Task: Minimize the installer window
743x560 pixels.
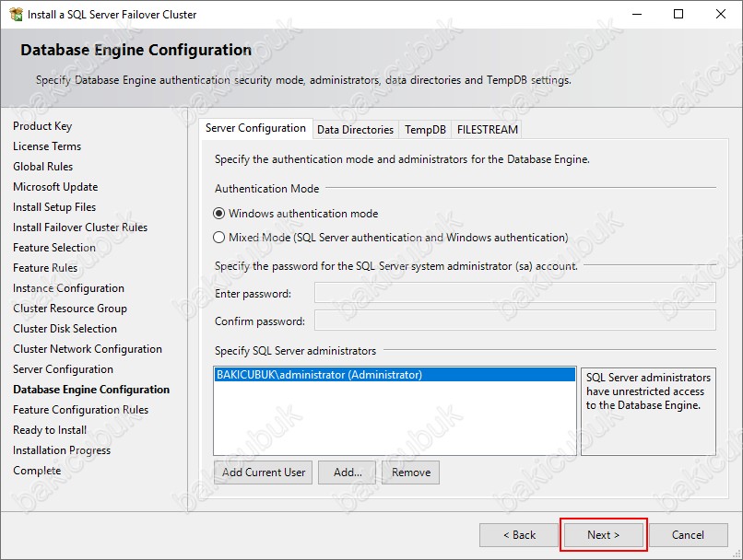Action: point(637,14)
